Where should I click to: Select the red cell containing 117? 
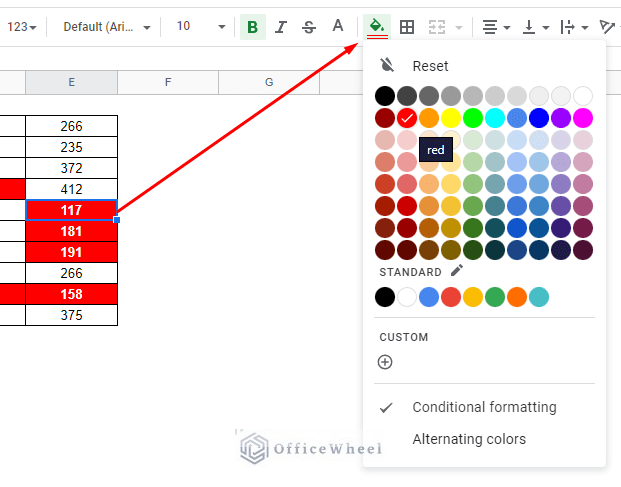coord(71,210)
